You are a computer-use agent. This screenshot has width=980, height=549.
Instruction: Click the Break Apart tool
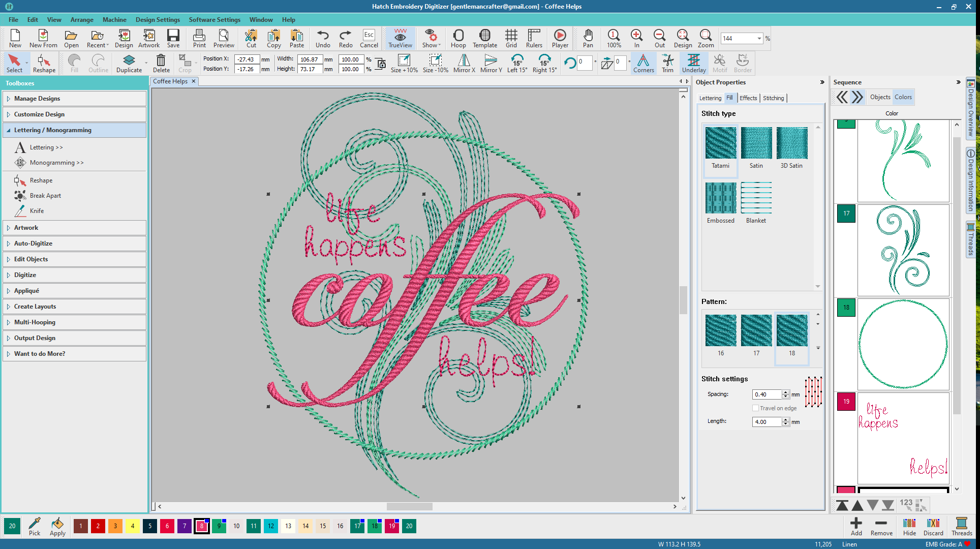pos(45,196)
